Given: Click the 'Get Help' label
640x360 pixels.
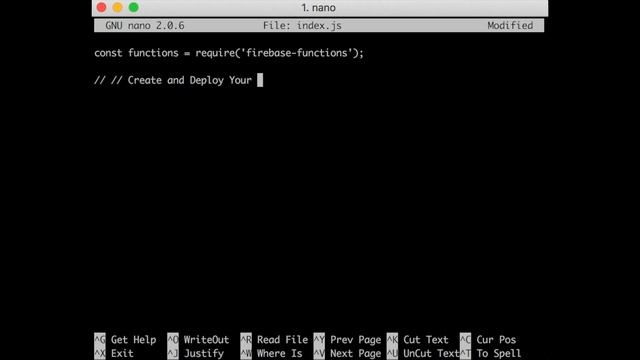Looking at the screenshot, I should click(133, 340).
